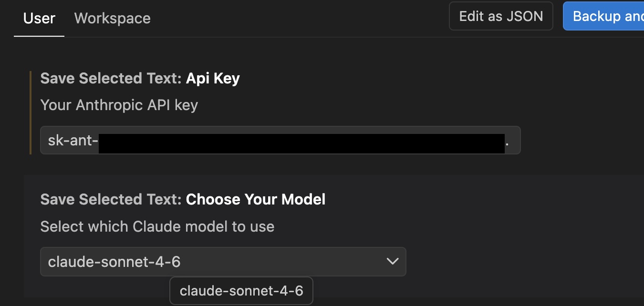Click the Select which Claude model description
Viewport: 644px width, 306px height.
click(x=157, y=226)
